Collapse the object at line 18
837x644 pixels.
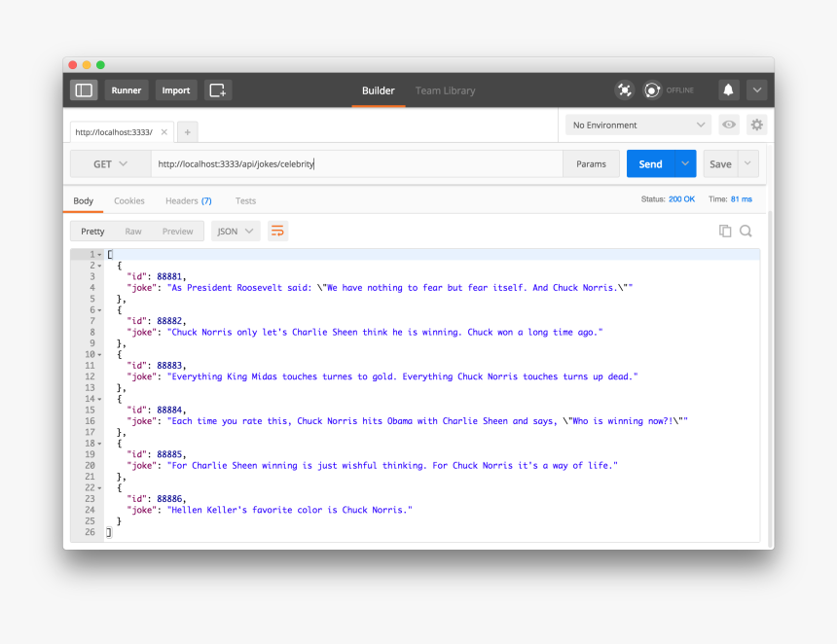tap(99, 444)
